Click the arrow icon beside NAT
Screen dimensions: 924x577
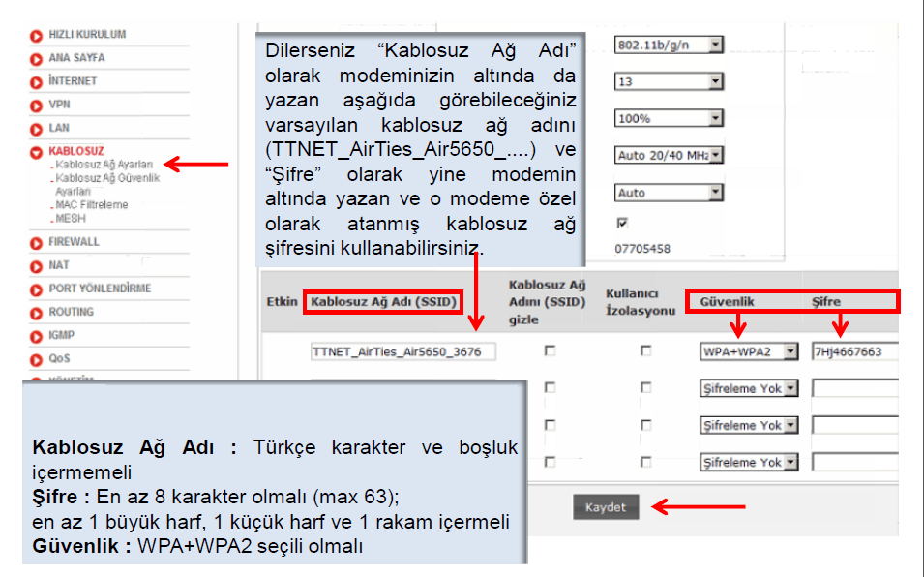coord(37,266)
